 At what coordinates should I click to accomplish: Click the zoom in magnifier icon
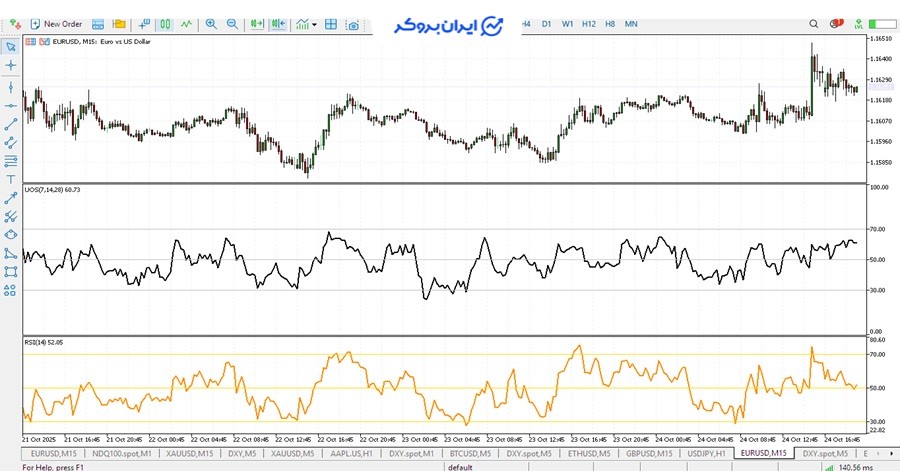point(210,23)
